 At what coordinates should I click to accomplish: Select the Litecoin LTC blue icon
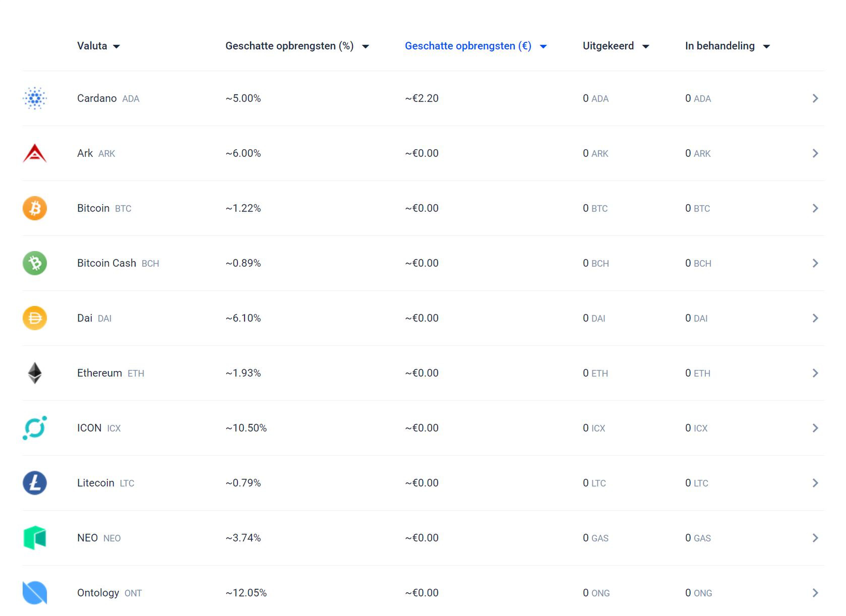(34, 482)
